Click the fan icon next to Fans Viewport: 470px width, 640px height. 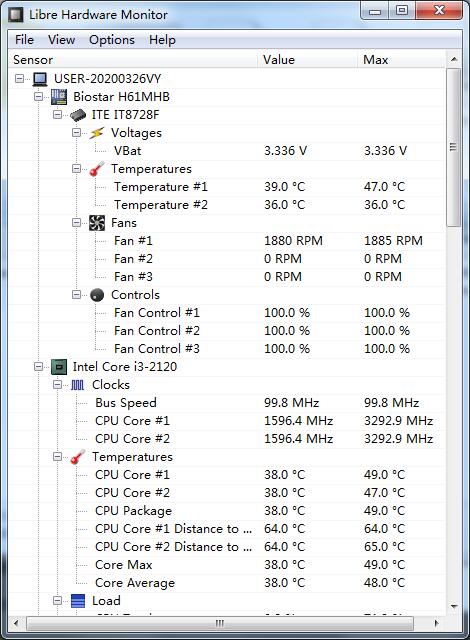pyautogui.click(x=97, y=223)
